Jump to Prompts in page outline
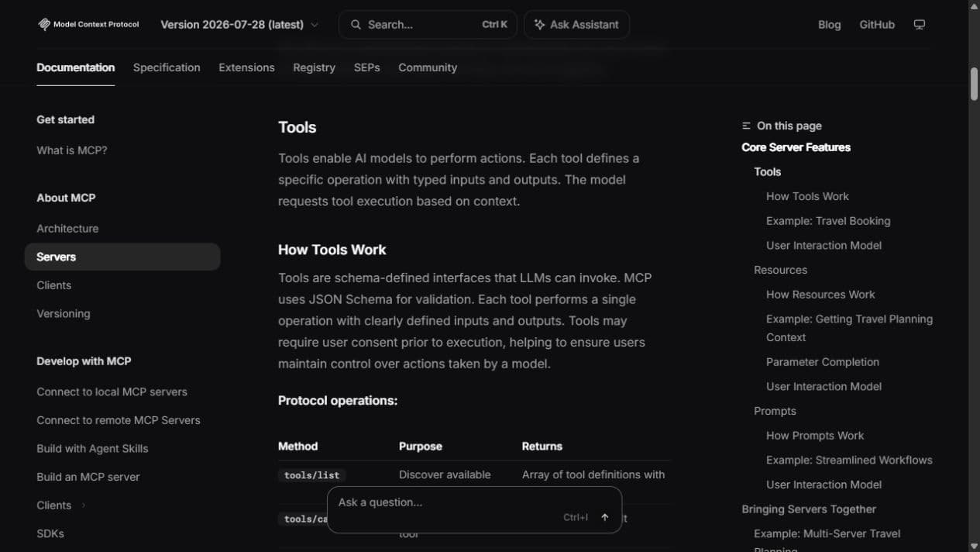The width and height of the screenshot is (980, 552). tap(775, 412)
